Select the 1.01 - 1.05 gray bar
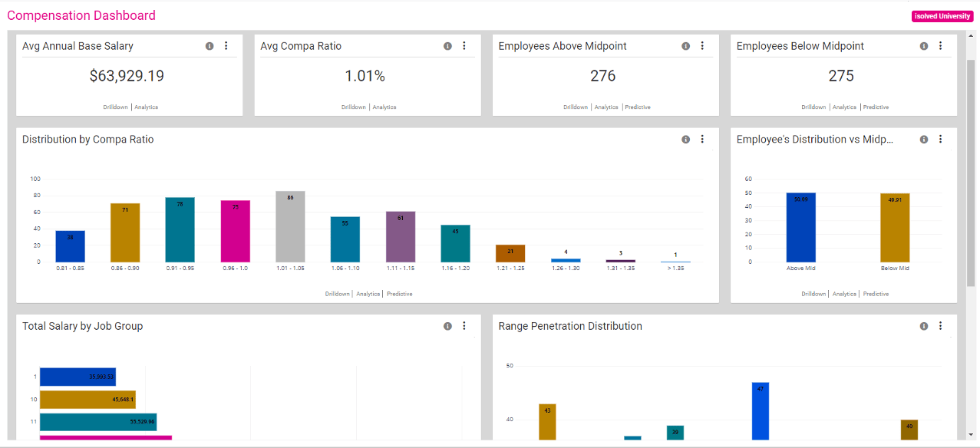The image size is (980, 448). coord(291,227)
